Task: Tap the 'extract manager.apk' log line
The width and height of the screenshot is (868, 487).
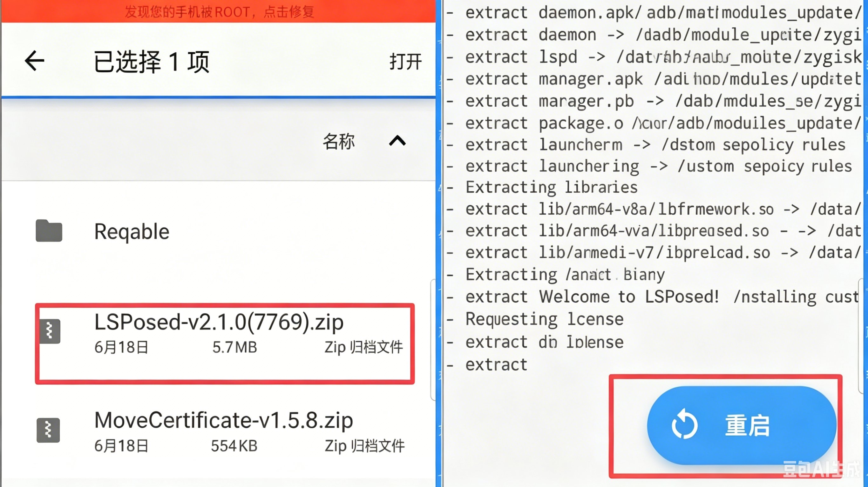Action: pos(654,79)
